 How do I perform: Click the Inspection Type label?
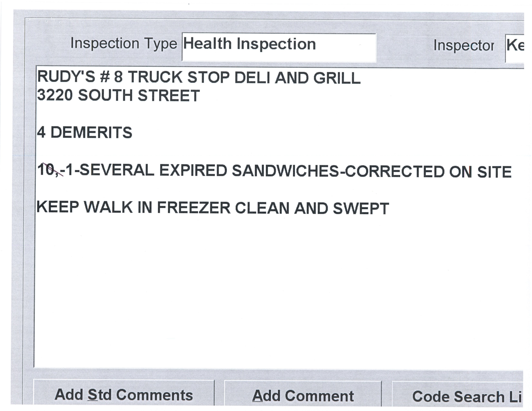(x=123, y=44)
